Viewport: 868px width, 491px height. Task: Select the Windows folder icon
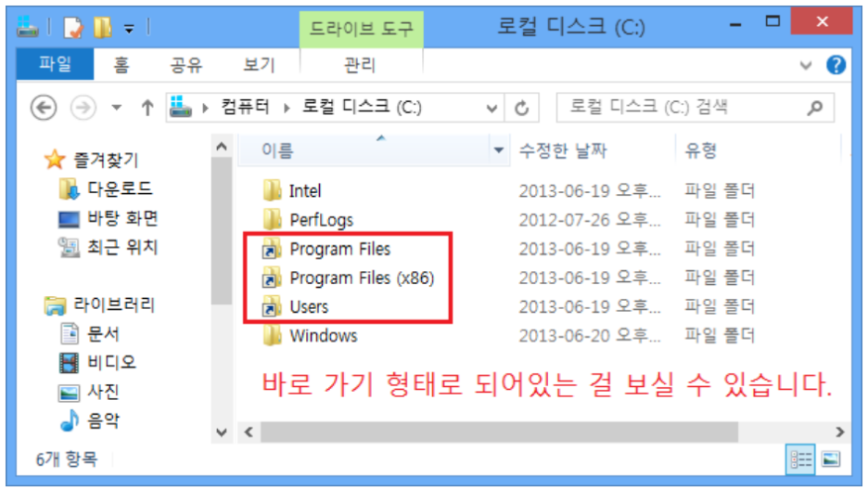[272, 335]
